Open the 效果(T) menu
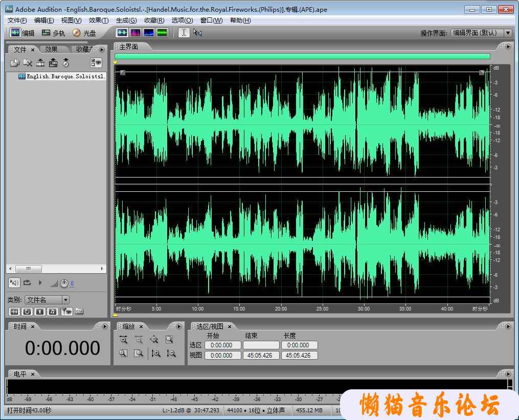The width and height of the screenshot is (519, 420). (x=99, y=20)
